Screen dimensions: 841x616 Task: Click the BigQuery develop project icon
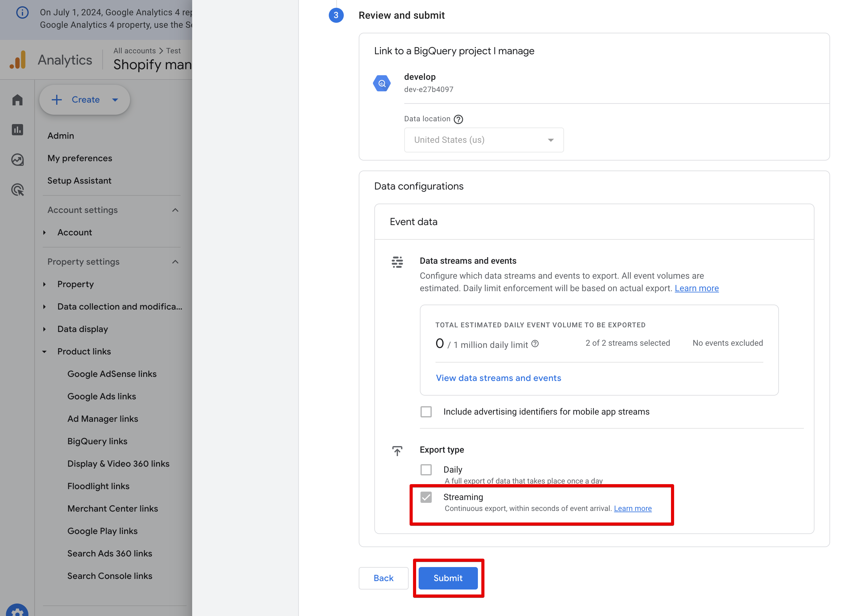(382, 83)
